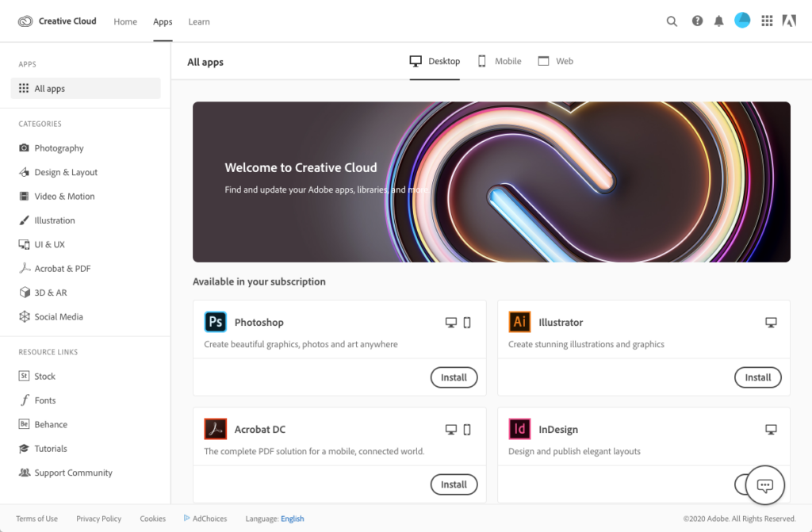Click InDesign's desktop platform icon
Image resolution: width=812 pixels, height=532 pixels.
tap(771, 430)
